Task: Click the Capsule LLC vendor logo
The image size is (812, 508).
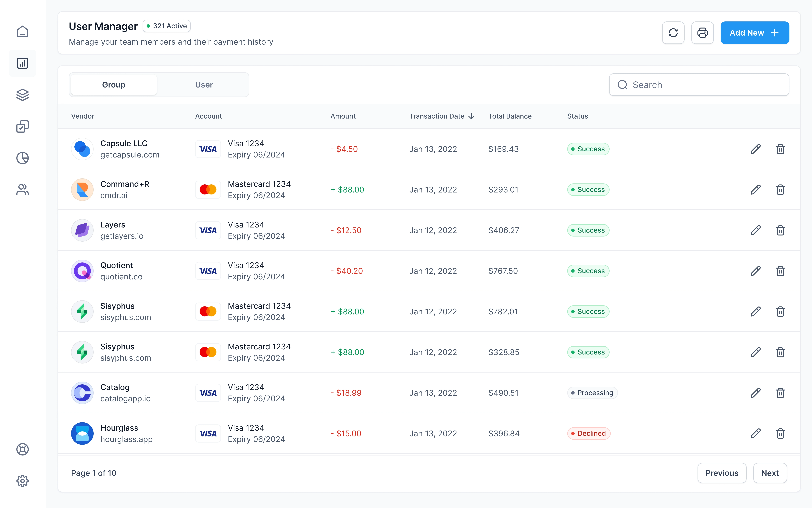Action: pos(82,149)
